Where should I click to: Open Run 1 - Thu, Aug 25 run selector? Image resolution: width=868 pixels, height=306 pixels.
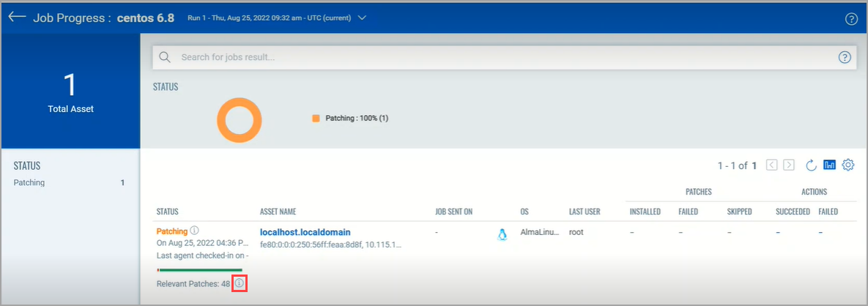click(269, 18)
